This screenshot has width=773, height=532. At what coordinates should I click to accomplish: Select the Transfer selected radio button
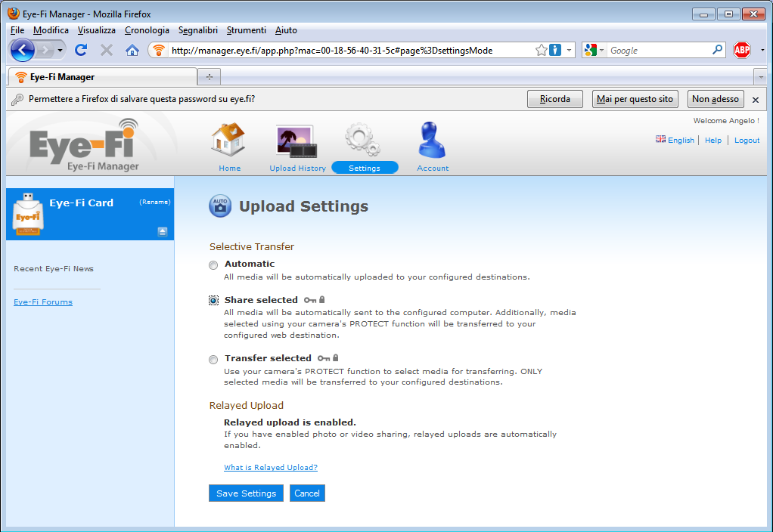click(213, 360)
